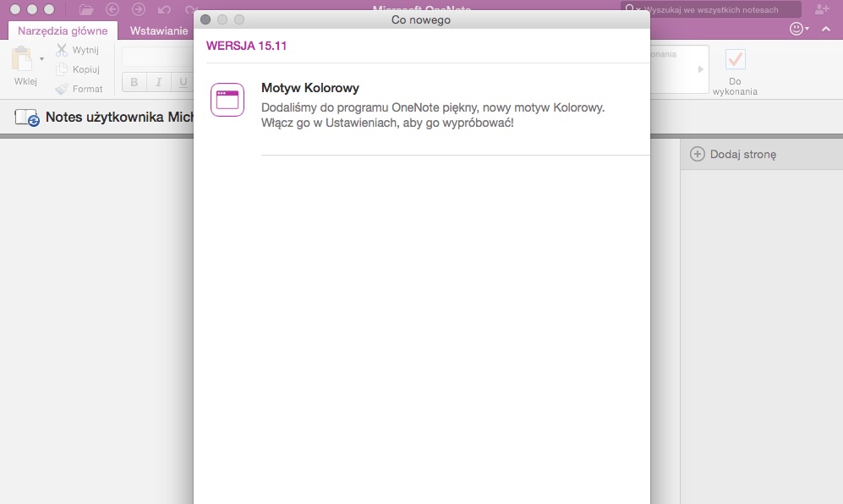Expand the tags gallery arrow

[x=700, y=68]
